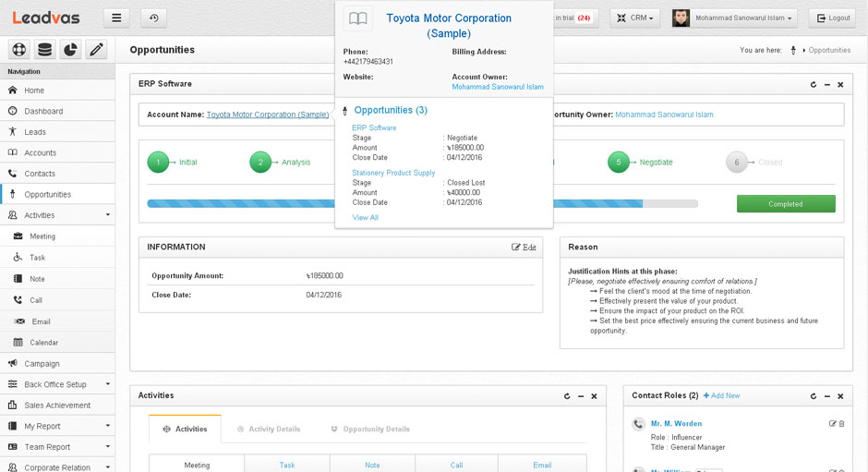Open Email under Activities in the sidebar
The width and height of the screenshot is (868, 472).
click(57, 321)
